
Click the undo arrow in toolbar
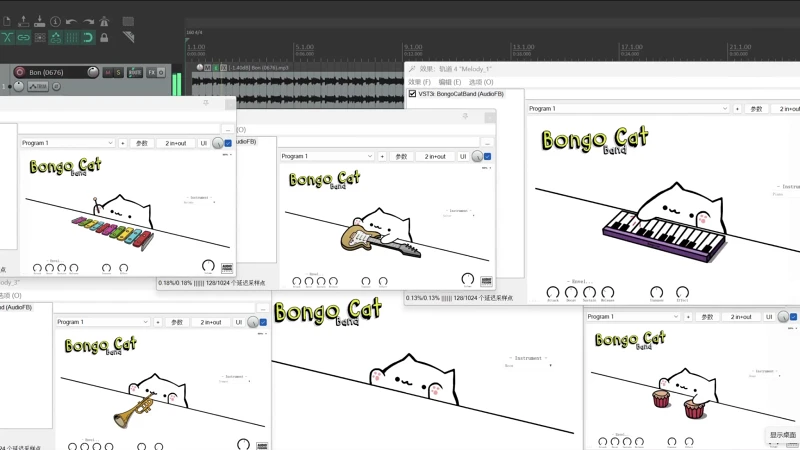tap(71, 21)
